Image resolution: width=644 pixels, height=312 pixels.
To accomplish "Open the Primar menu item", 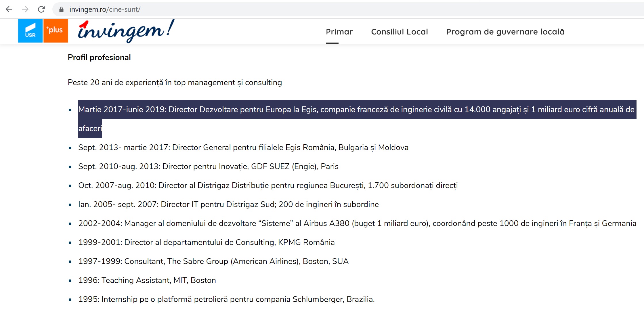I will tap(339, 32).
